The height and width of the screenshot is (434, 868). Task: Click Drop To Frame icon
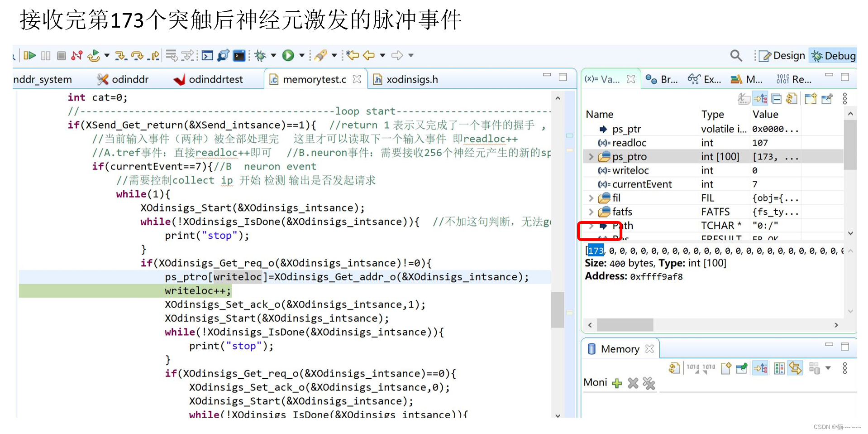click(x=172, y=55)
